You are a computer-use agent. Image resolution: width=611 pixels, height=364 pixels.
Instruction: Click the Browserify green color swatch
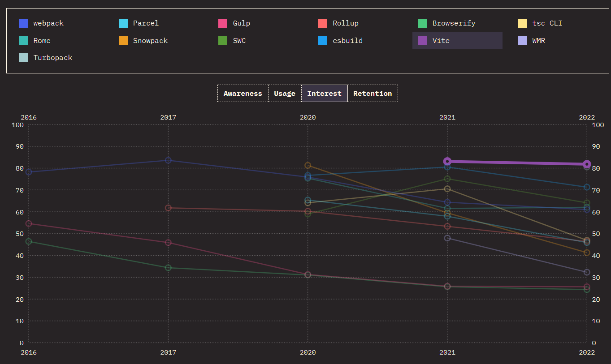click(422, 23)
